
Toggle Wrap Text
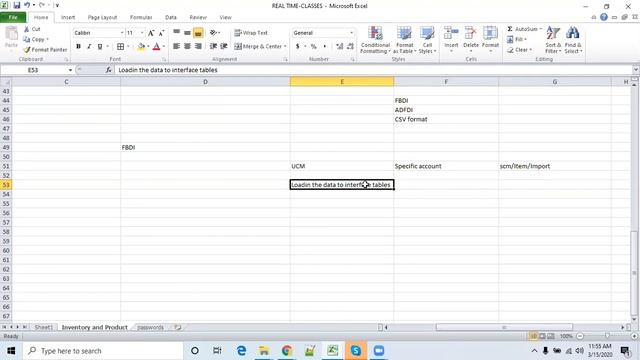(251, 33)
